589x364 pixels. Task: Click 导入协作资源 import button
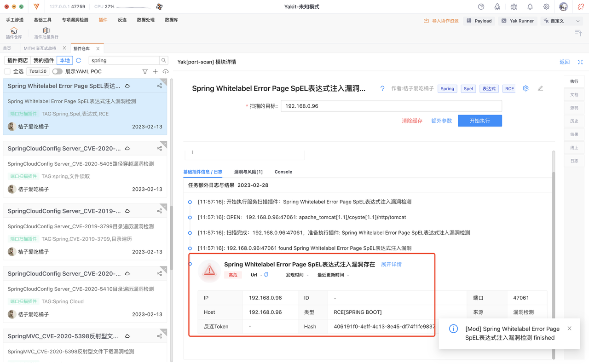[x=441, y=21]
